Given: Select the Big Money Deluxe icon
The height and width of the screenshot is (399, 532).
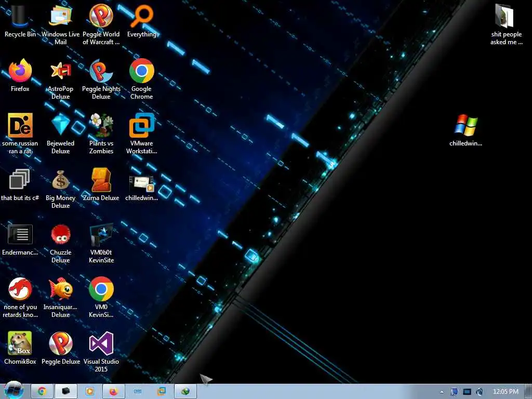Looking at the screenshot, I should pyautogui.click(x=60, y=189).
